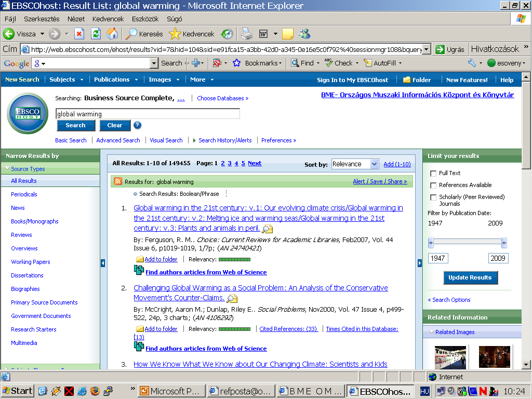
Task: Go to the Next results page
Action: (255, 163)
